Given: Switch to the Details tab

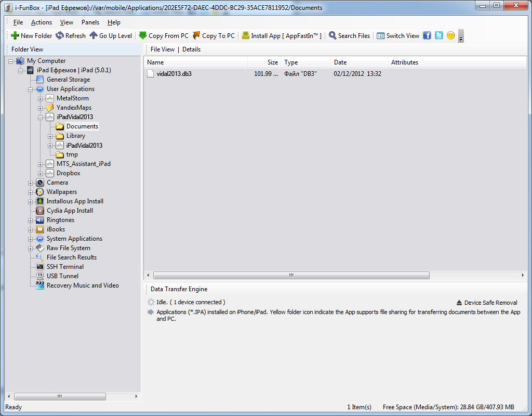Looking at the screenshot, I should pos(191,49).
